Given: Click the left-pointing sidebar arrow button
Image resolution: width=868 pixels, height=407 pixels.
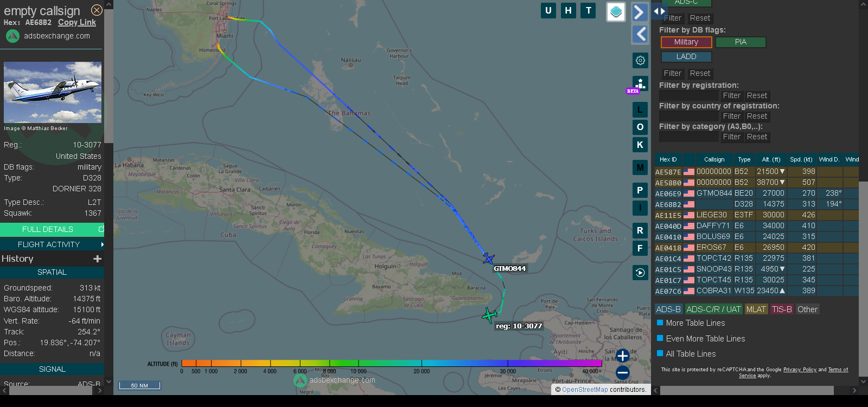Looking at the screenshot, I should point(640,34).
